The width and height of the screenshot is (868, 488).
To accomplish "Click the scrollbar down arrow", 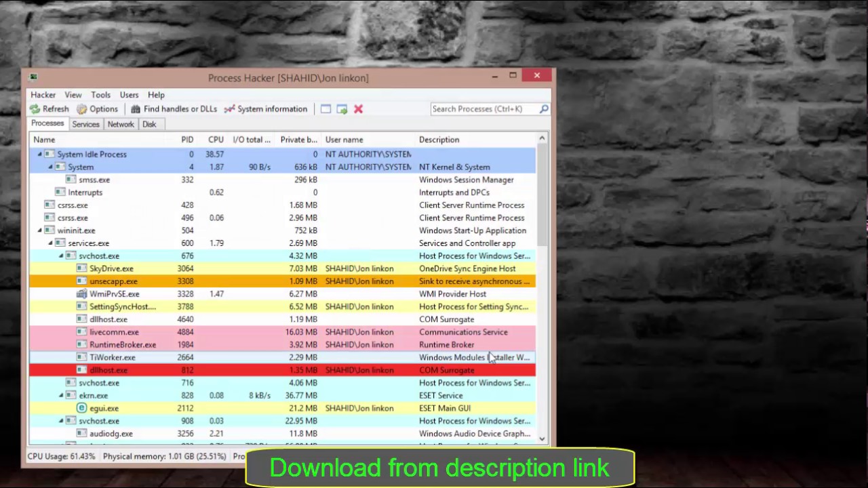I will pos(542,439).
